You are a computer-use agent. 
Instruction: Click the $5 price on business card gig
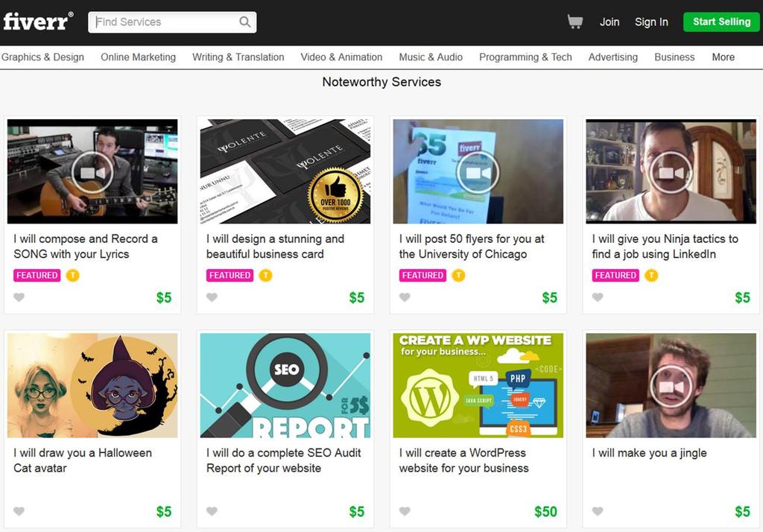357,297
